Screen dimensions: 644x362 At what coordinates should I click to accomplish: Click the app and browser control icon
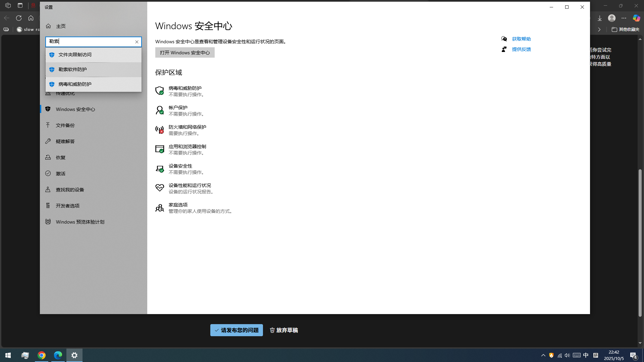tap(159, 149)
